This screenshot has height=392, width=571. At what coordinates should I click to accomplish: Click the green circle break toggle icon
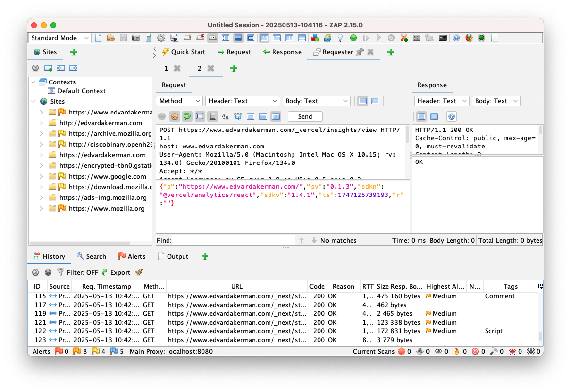pyautogui.click(x=353, y=38)
